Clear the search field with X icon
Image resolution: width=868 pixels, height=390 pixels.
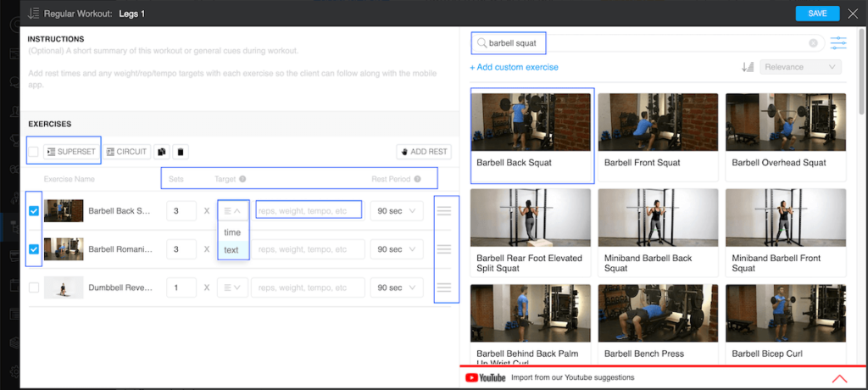tap(813, 42)
